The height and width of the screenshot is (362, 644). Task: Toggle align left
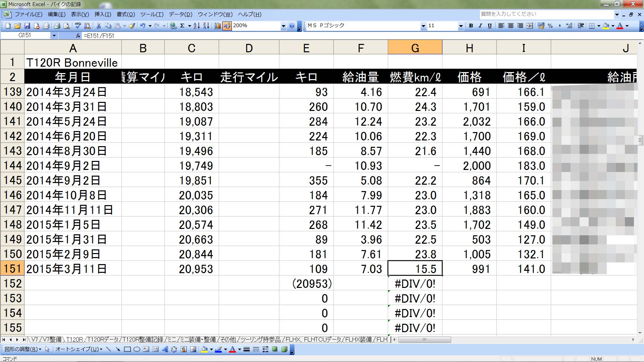pyautogui.click(x=501, y=26)
